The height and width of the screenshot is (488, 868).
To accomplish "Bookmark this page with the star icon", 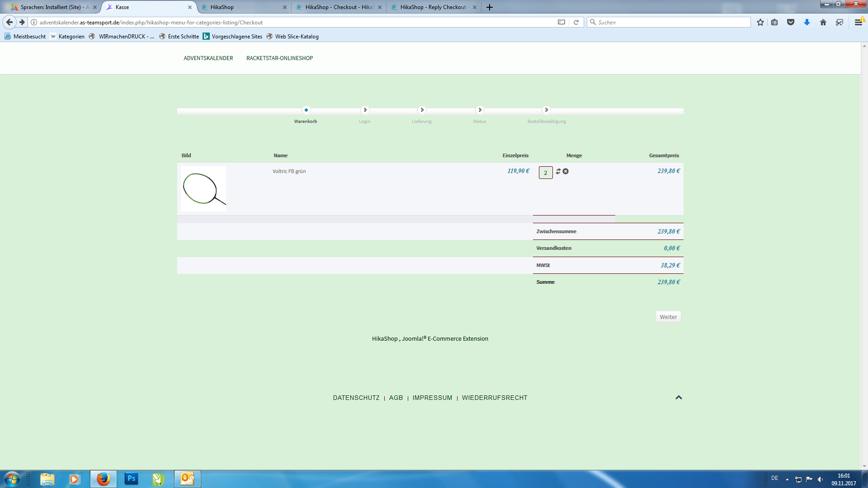I will 760,22.
